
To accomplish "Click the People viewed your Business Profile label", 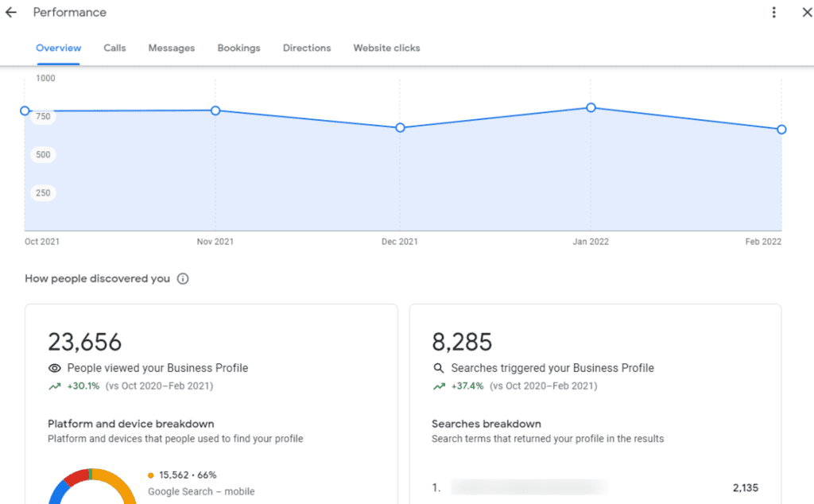I will 158,368.
